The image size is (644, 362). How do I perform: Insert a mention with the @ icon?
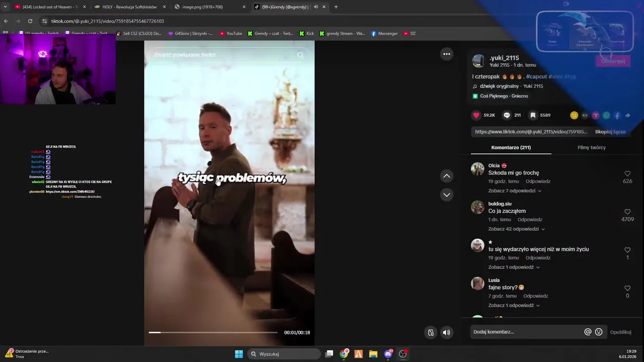[588, 332]
